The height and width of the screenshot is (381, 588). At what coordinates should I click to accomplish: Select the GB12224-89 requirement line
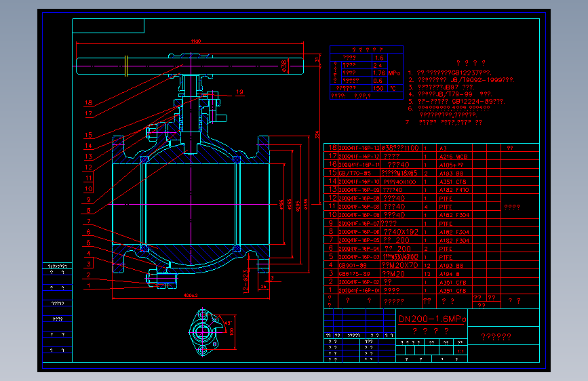456,101
